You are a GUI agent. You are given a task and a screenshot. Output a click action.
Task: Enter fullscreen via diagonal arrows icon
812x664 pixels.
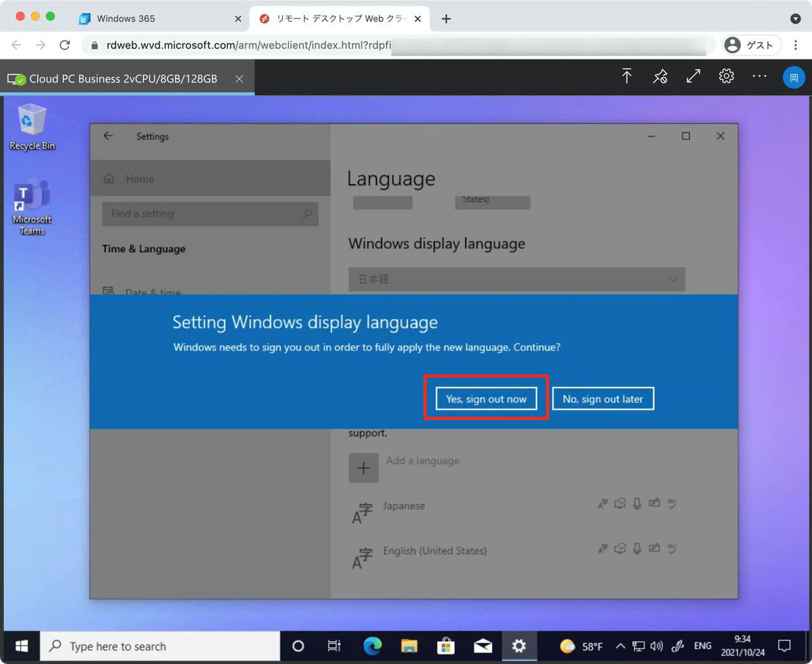pos(693,76)
